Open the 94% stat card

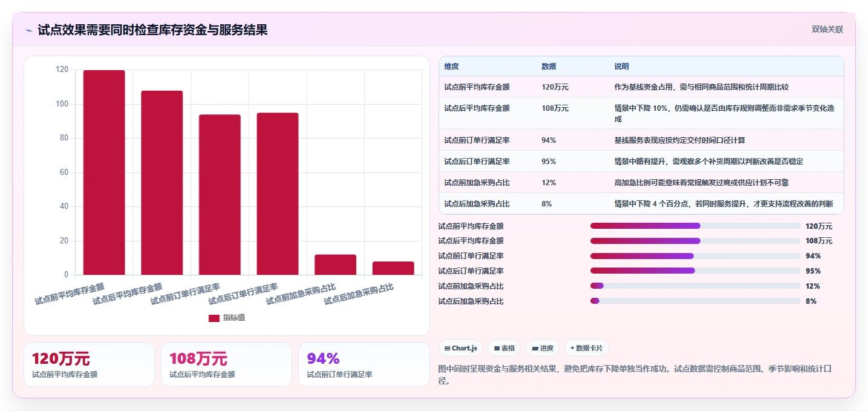point(364,364)
